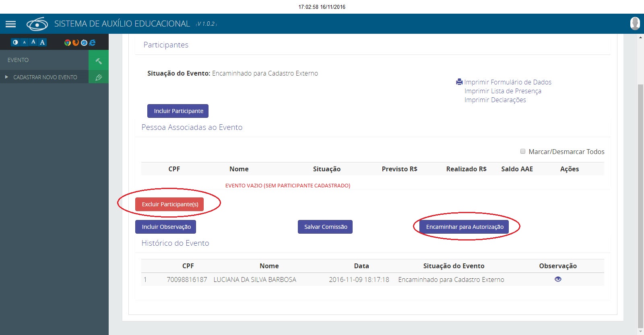This screenshot has width=644, height=335.
Task: Click the Histórico do Evento heading
Action: [x=175, y=243]
